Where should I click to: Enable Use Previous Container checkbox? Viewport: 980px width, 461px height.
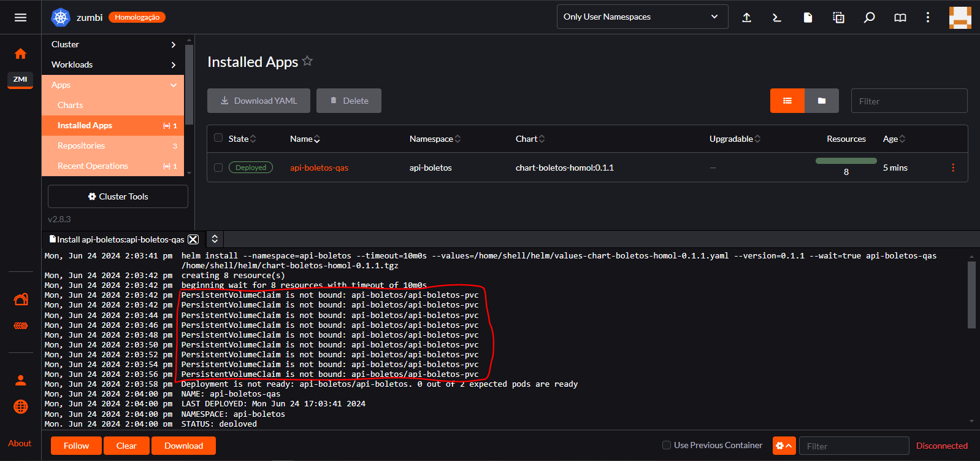pyautogui.click(x=666, y=445)
